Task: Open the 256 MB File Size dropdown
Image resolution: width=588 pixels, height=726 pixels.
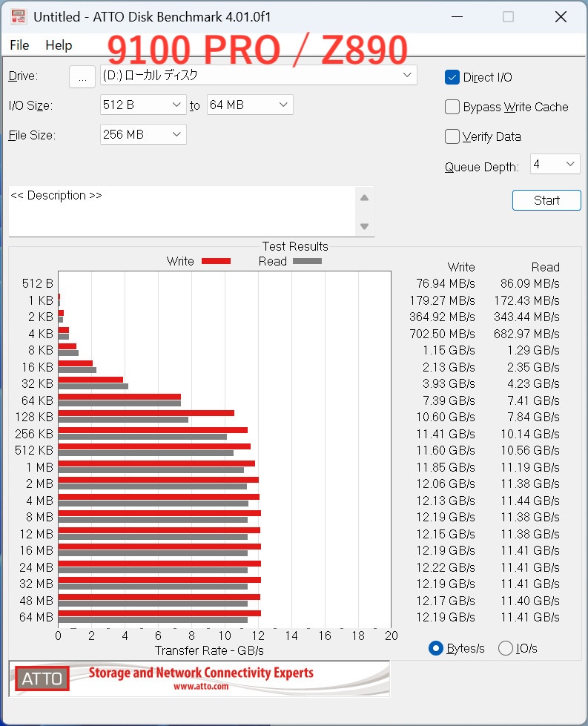Action: click(143, 134)
